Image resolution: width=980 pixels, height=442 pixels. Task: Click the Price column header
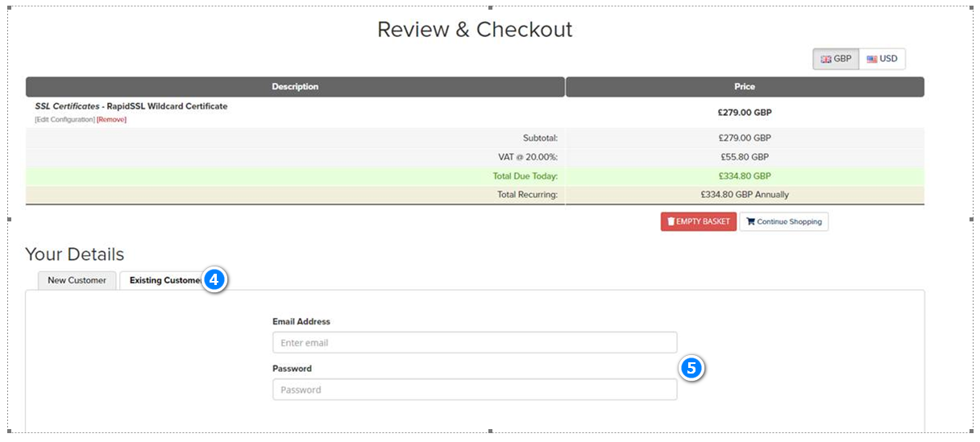point(745,86)
